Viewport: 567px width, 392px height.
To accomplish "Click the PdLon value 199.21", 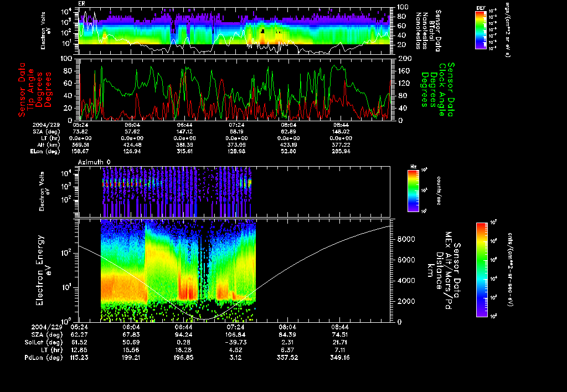I will [x=131, y=358].
